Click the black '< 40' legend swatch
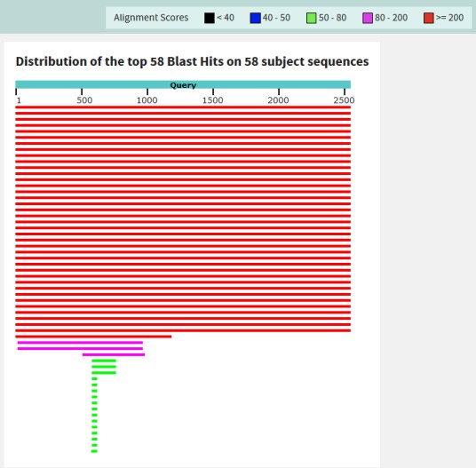Screen dimensions: 476x468 (210, 18)
